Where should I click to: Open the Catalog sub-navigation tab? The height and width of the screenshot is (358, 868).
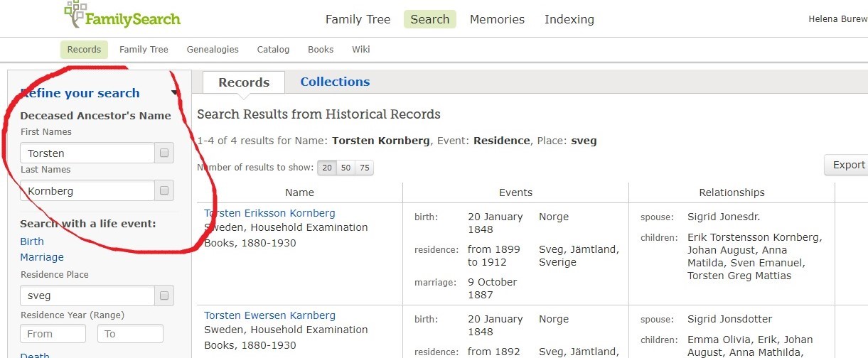[273, 50]
